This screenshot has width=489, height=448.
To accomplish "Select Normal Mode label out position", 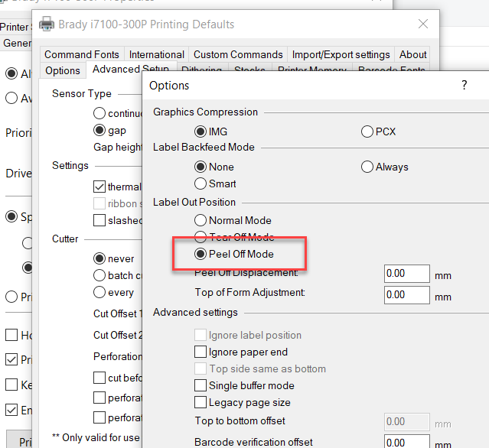I will click(201, 220).
